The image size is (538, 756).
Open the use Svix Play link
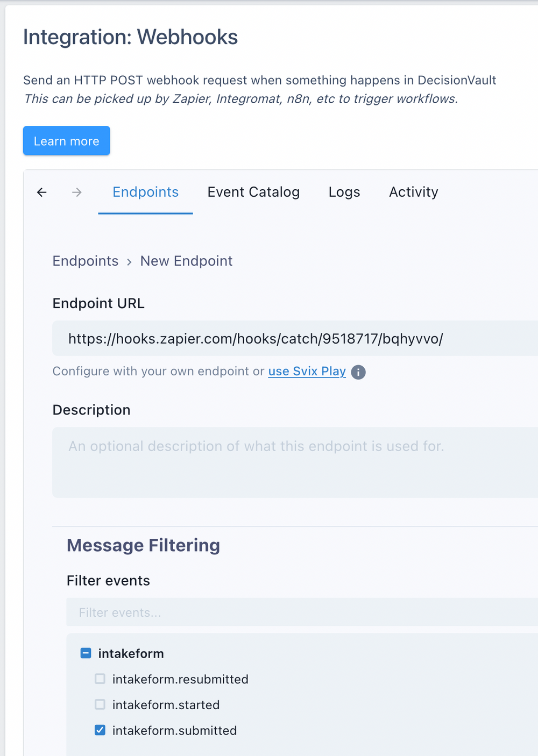coord(307,372)
